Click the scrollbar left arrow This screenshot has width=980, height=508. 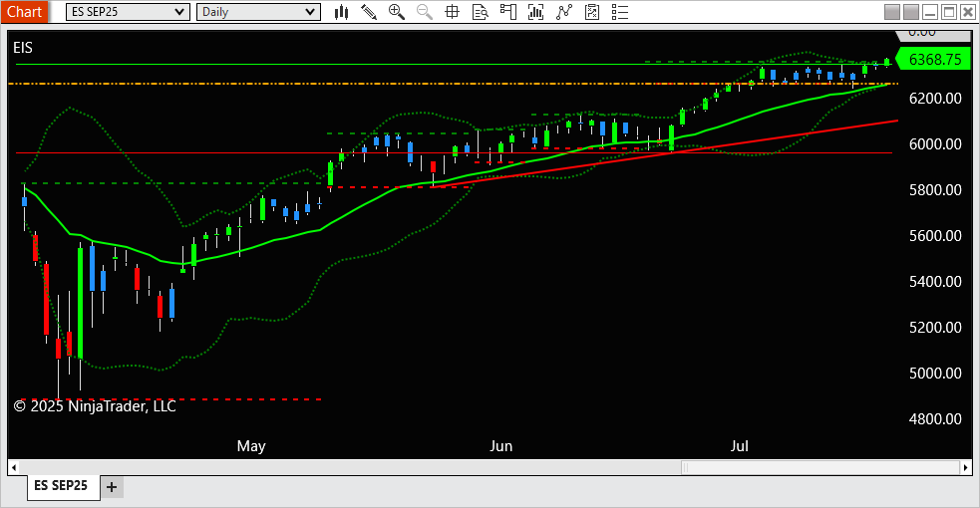(14, 467)
